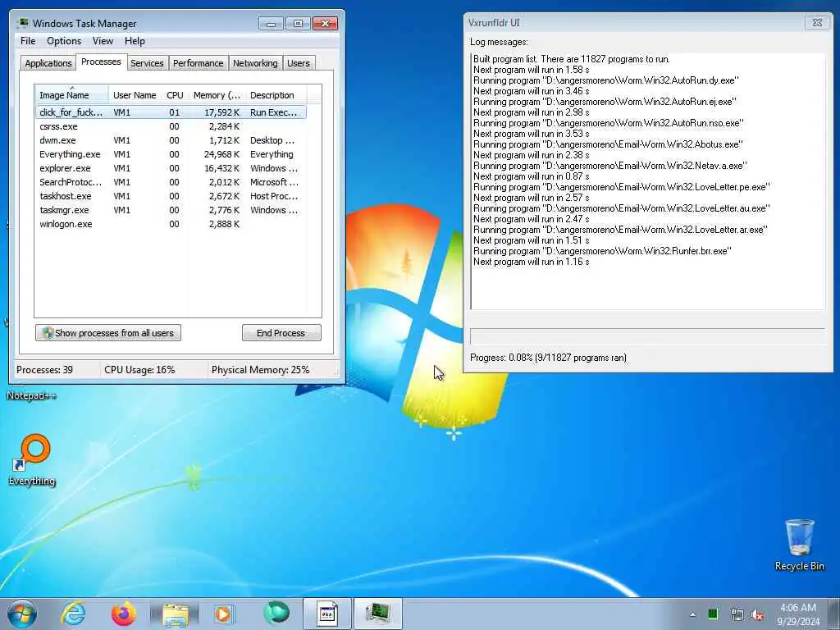Select the explorer.exe process row
Screen dimensions: 840x630
pyautogui.click(x=171, y=168)
